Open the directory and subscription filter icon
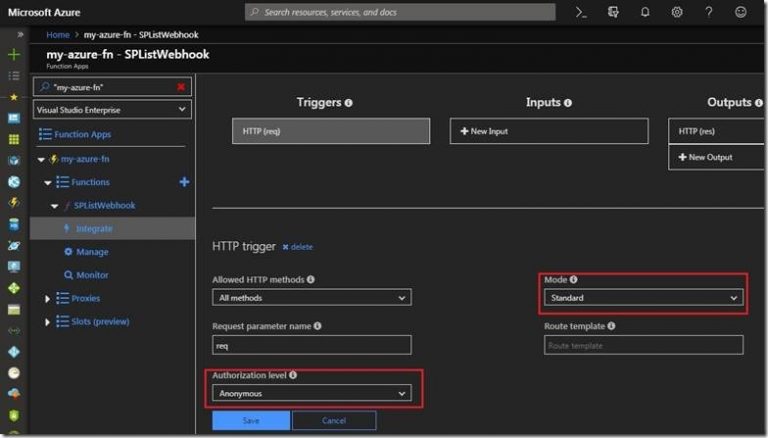 613,12
